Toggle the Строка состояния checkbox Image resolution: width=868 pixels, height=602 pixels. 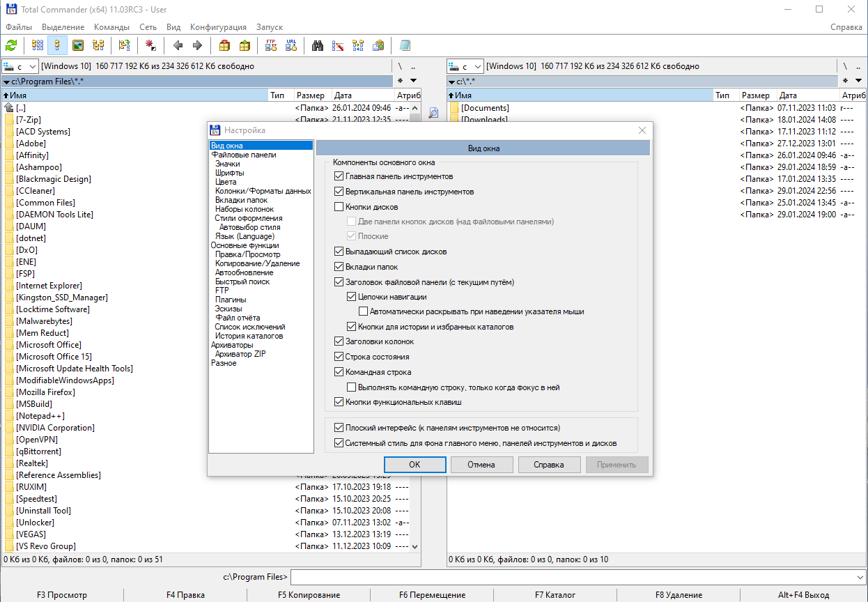tap(339, 357)
